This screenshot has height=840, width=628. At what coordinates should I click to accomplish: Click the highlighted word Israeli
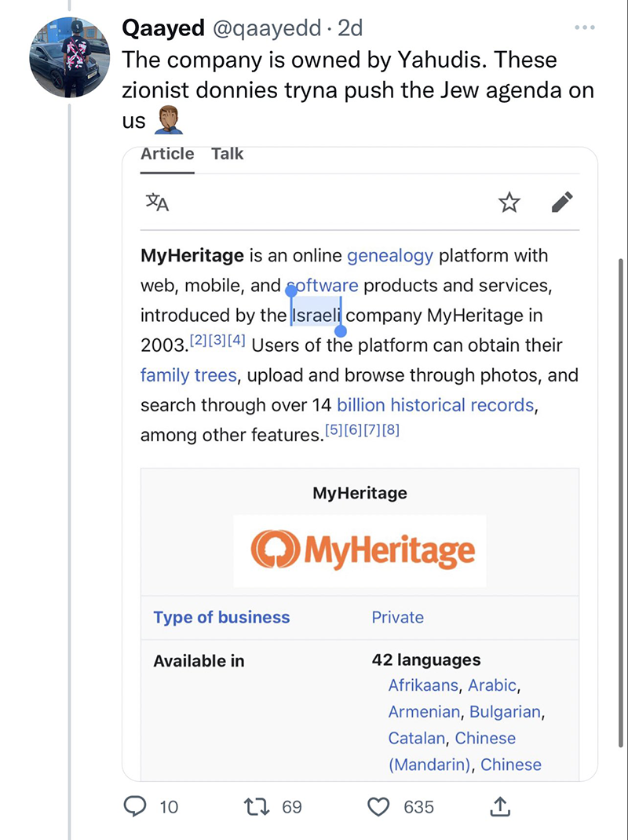tap(316, 315)
